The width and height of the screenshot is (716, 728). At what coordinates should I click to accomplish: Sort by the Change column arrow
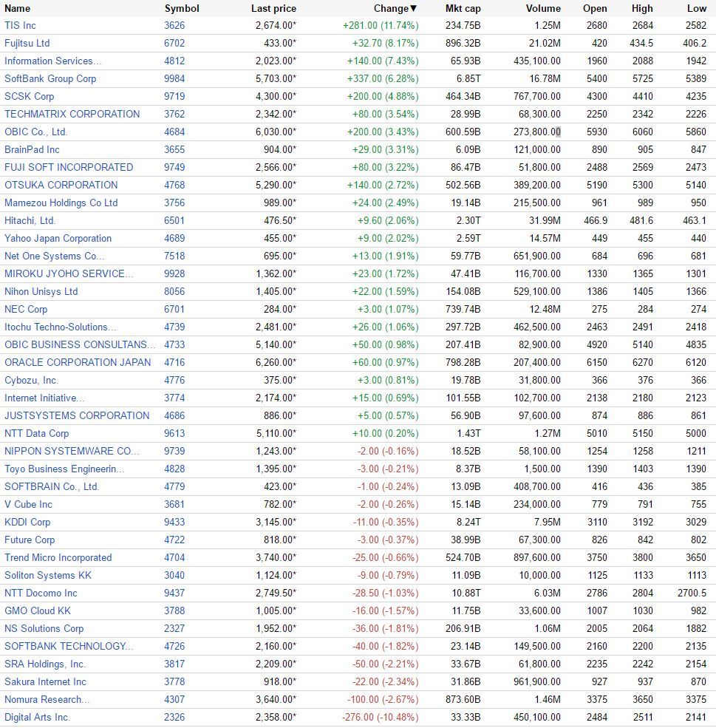tap(414, 9)
